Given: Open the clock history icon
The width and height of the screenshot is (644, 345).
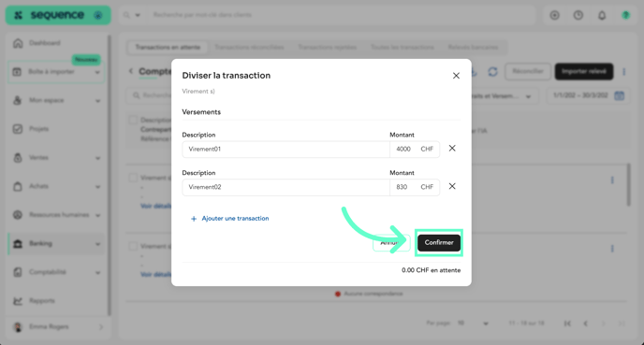Looking at the screenshot, I should 578,15.
